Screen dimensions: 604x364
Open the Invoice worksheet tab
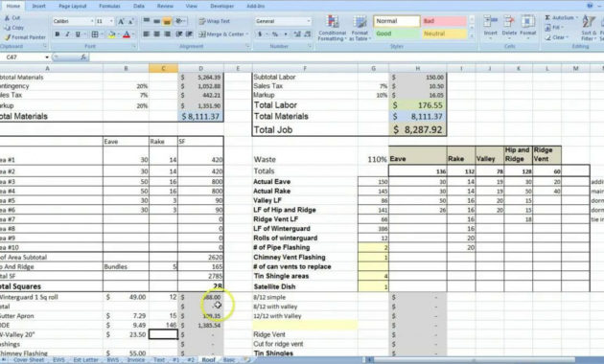tap(136, 360)
